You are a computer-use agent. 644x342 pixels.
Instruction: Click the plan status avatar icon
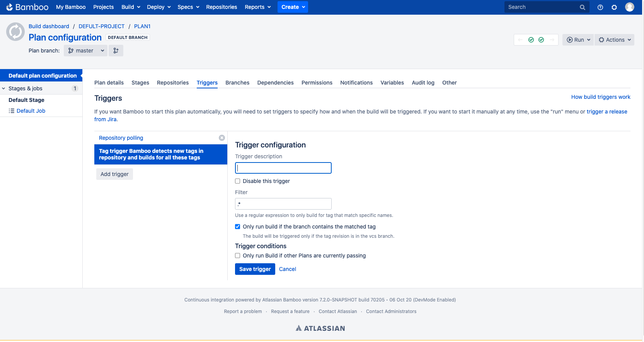coord(15,32)
